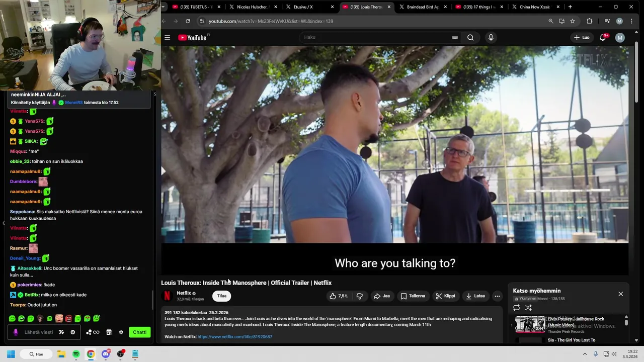Start voice search with microphone icon
644x362 pixels.
tap(491, 37)
